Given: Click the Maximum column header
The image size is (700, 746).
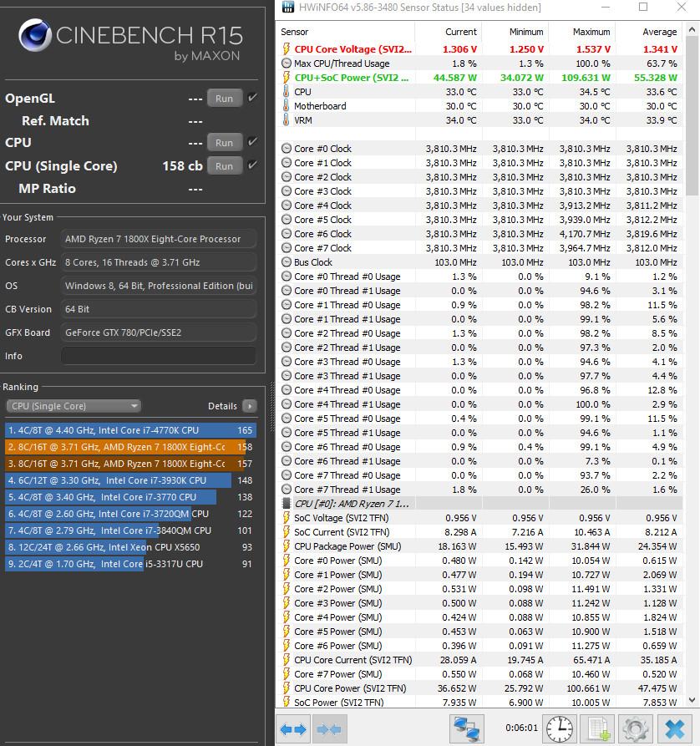Looking at the screenshot, I should [x=582, y=32].
